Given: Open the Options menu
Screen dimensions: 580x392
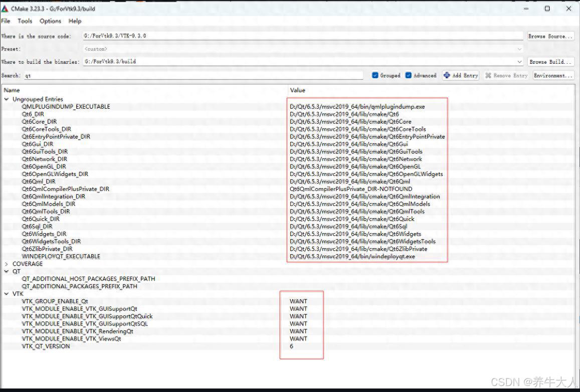Looking at the screenshot, I should (x=50, y=21).
